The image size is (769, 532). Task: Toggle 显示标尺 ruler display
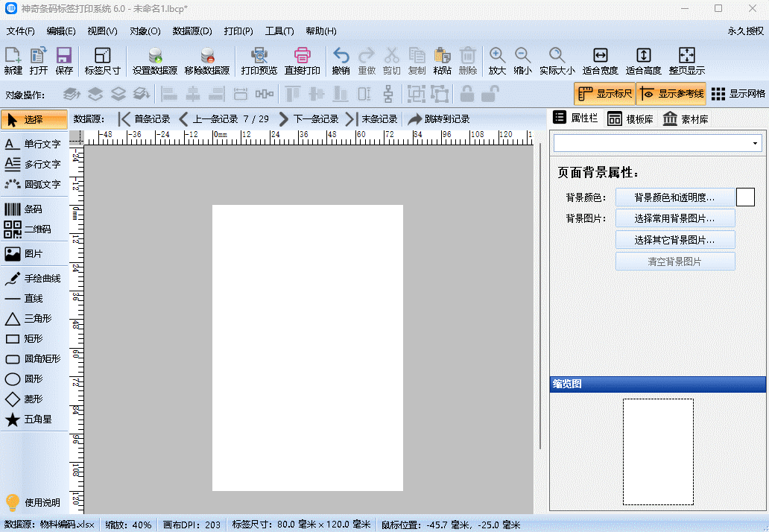click(x=605, y=94)
